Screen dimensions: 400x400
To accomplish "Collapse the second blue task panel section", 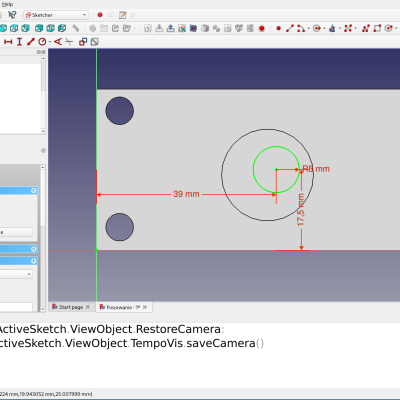I will click(x=33, y=249).
